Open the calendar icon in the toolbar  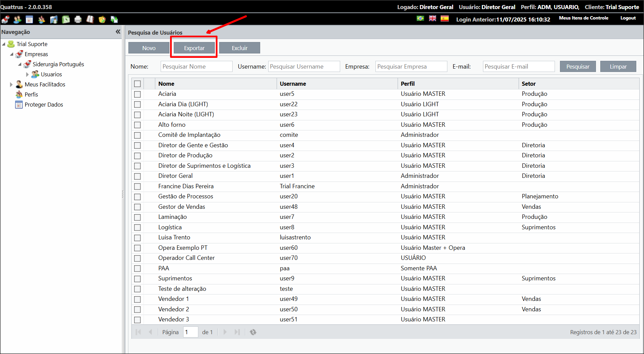point(30,19)
